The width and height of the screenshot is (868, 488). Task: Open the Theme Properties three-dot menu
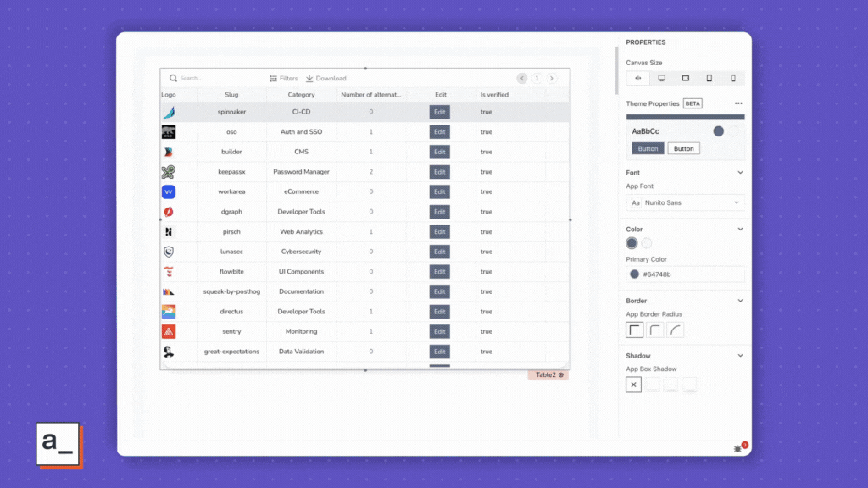click(x=738, y=103)
